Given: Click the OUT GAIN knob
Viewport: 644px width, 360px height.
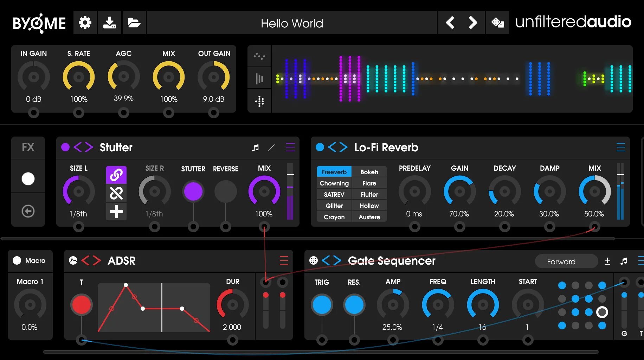Looking at the screenshot, I should (x=214, y=77).
